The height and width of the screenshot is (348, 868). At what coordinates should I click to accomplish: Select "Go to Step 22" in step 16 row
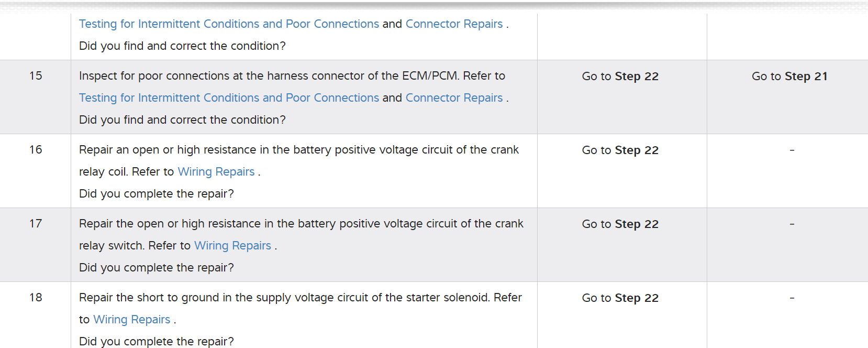(x=620, y=150)
